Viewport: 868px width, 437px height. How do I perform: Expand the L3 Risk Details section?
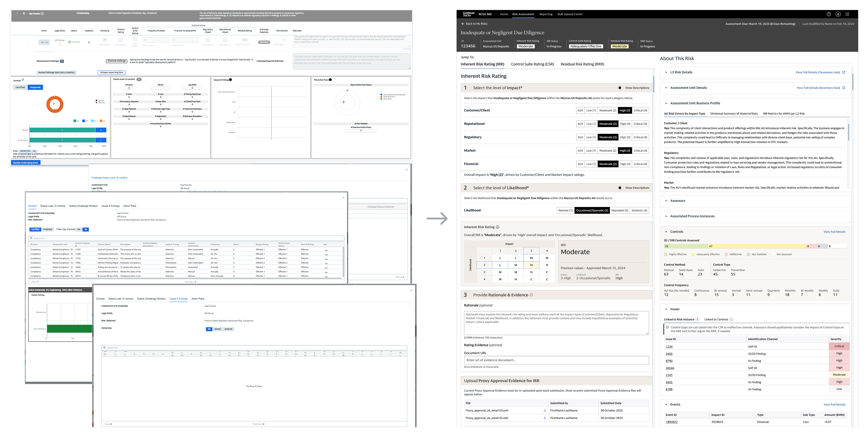pyautogui.click(x=666, y=72)
